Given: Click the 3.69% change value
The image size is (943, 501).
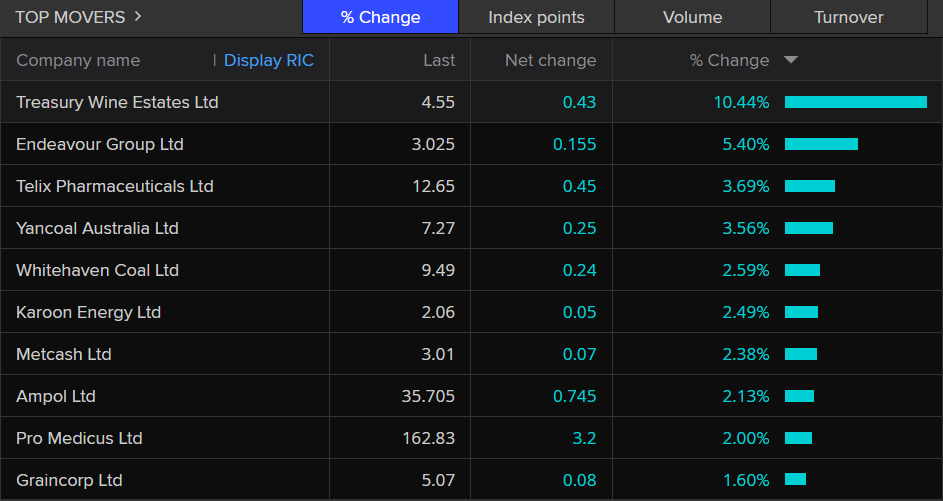Looking at the screenshot, I should click(x=746, y=186).
